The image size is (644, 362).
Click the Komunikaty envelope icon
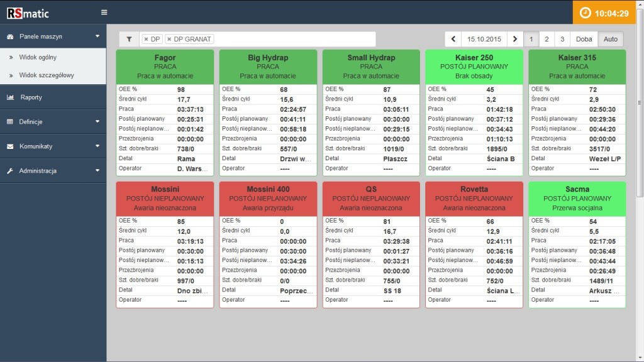click(x=10, y=146)
